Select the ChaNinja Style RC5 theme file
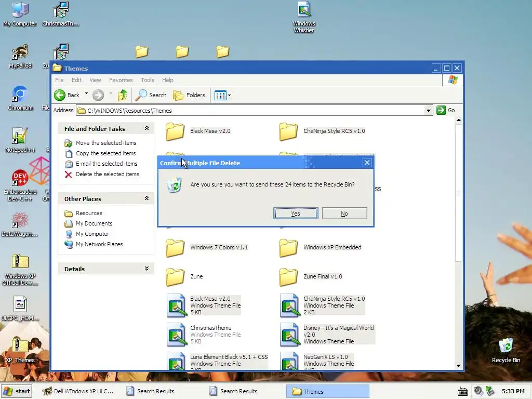Image resolution: width=532 pixels, height=399 pixels. coord(322,305)
